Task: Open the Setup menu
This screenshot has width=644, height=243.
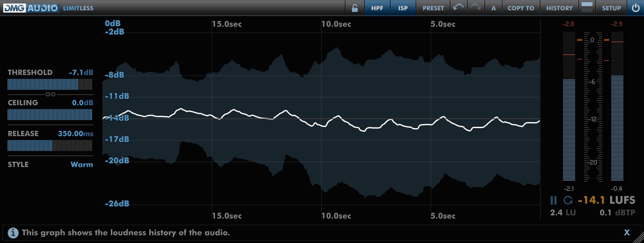Action: 611,8
